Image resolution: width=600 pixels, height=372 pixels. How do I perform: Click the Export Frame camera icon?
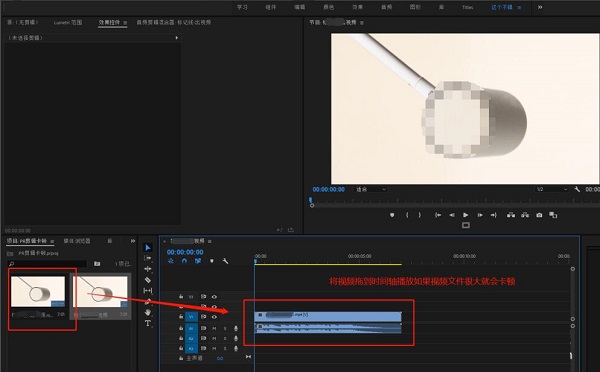(539, 215)
